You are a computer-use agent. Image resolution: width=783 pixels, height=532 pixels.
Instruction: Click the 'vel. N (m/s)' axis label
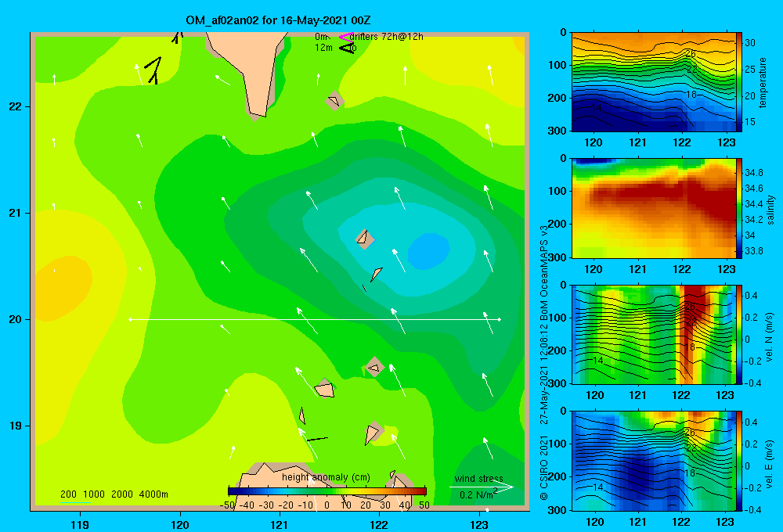pyautogui.click(x=770, y=337)
